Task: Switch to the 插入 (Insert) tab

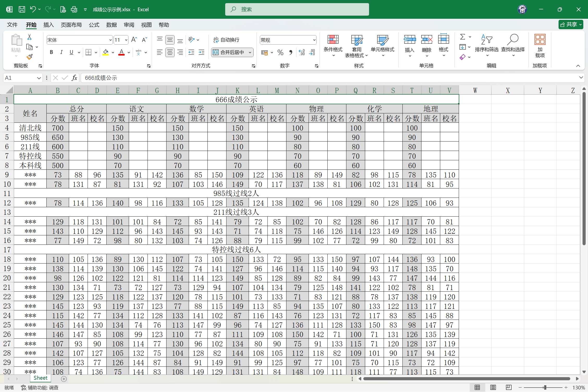Action: pyautogui.click(x=48, y=25)
